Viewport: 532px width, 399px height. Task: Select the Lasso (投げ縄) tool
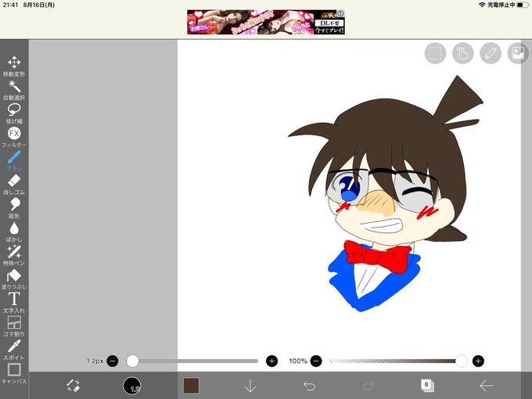14,113
